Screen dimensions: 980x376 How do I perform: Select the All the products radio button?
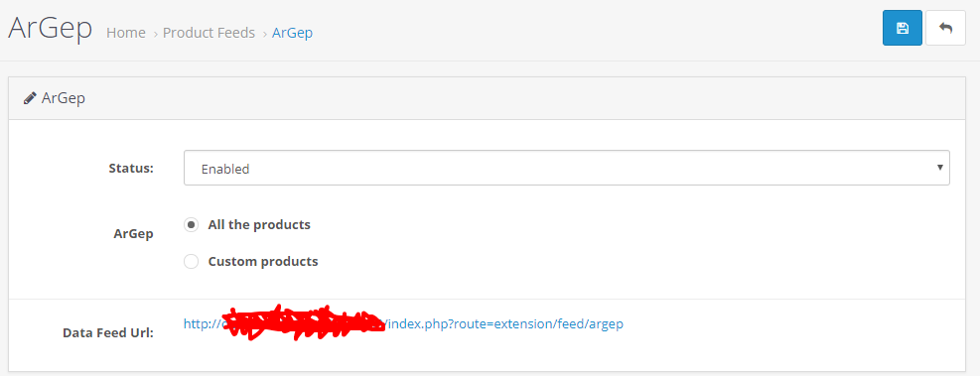pyautogui.click(x=192, y=224)
